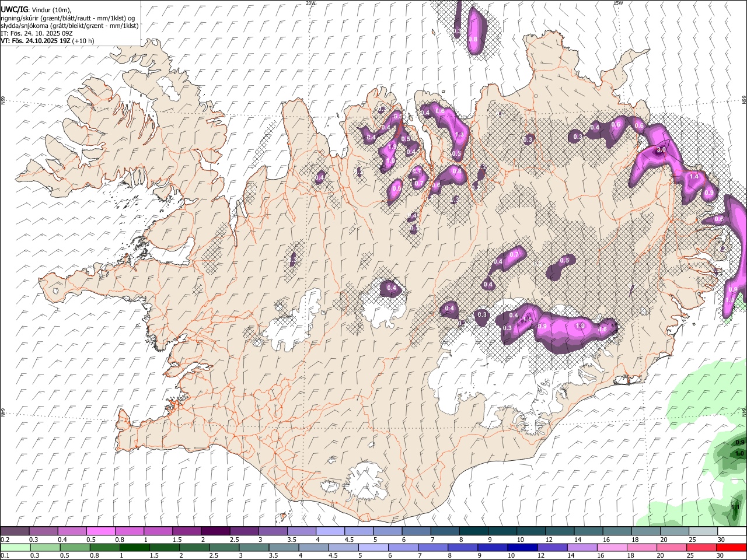The width and height of the screenshot is (747, 560).
Task: Click the 0.2 value on snow scale
Action: (5, 540)
